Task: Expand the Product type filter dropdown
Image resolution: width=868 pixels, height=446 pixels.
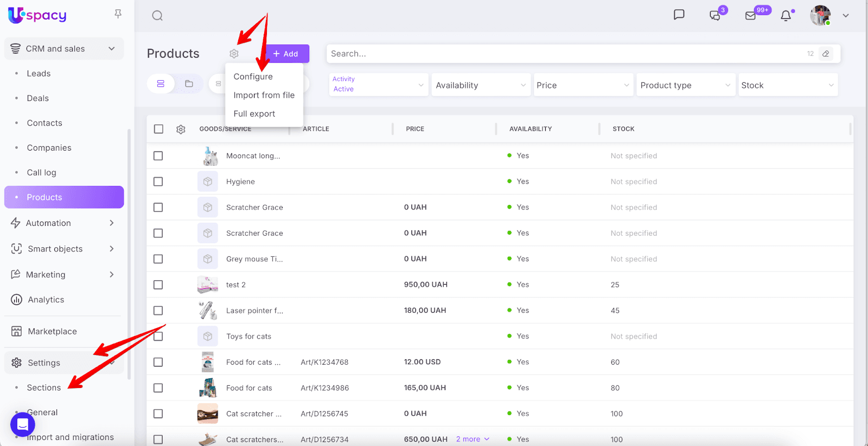Action: coord(685,85)
